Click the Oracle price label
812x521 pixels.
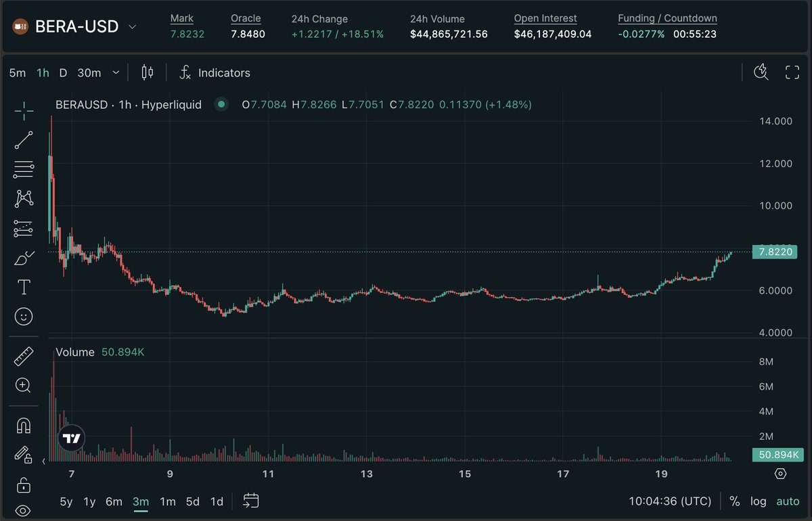246,18
